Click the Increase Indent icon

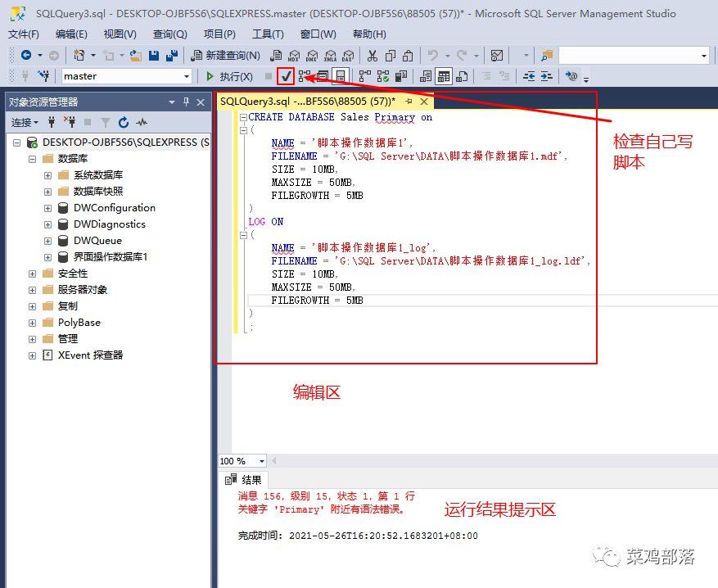point(546,76)
